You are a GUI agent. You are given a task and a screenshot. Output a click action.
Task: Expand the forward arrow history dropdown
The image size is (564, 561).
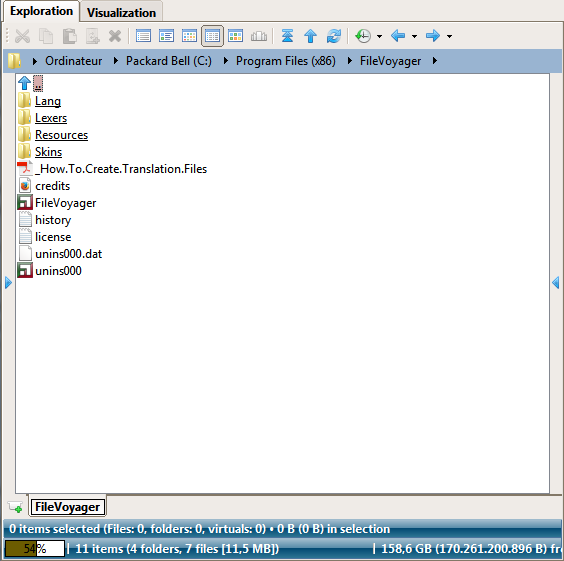tap(449, 36)
